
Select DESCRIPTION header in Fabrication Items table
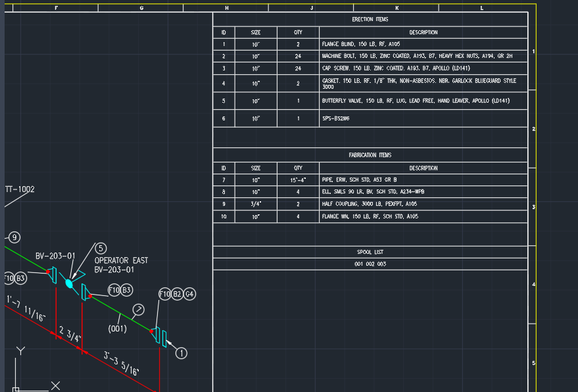point(423,168)
